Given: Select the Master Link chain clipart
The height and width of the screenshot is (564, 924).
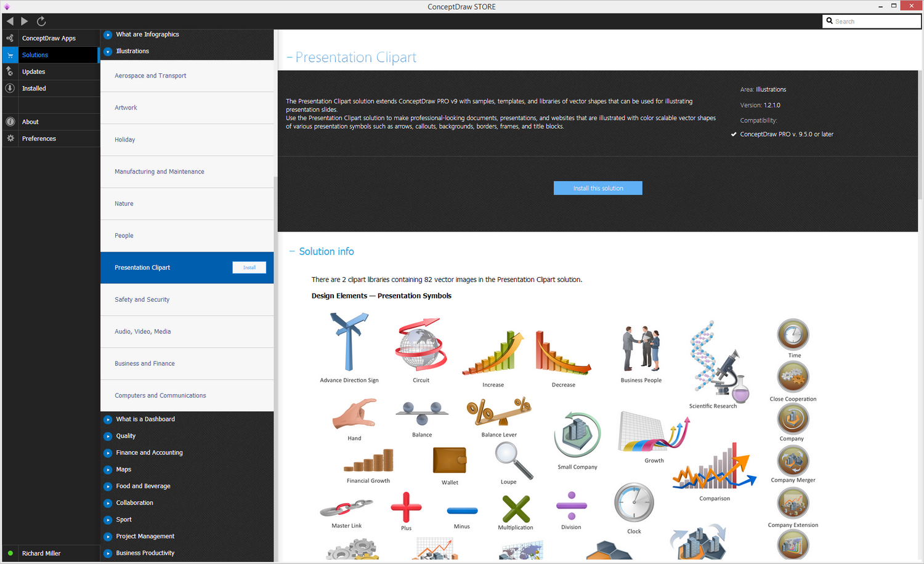Looking at the screenshot, I should (x=346, y=508).
